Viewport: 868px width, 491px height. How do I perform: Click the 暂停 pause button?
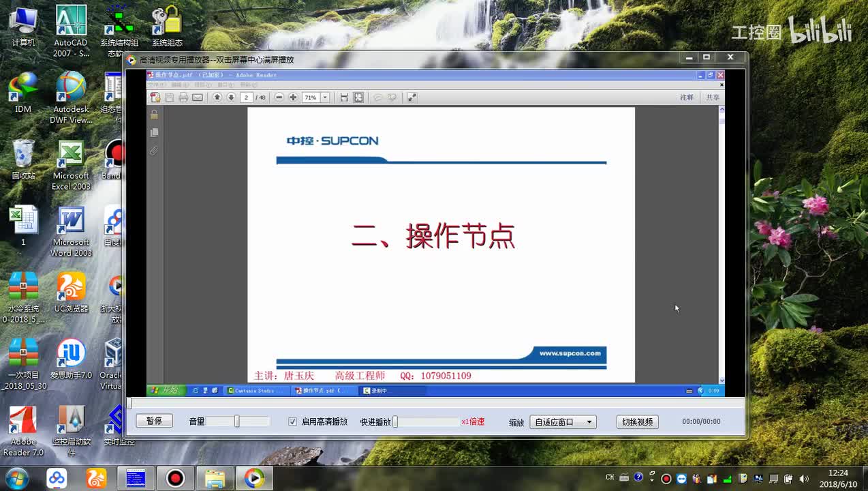[x=154, y=421]
